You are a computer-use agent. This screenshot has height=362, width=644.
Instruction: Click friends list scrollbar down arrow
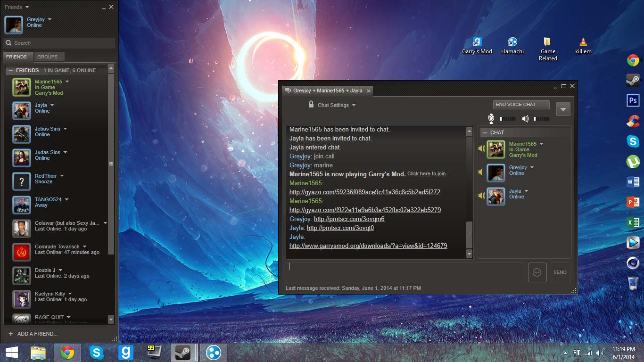(x=111, y=319)
